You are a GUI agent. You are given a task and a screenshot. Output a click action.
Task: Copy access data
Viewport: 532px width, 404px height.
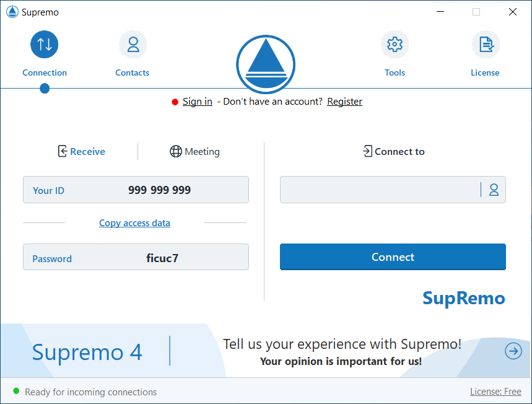(x=134, y=222)
